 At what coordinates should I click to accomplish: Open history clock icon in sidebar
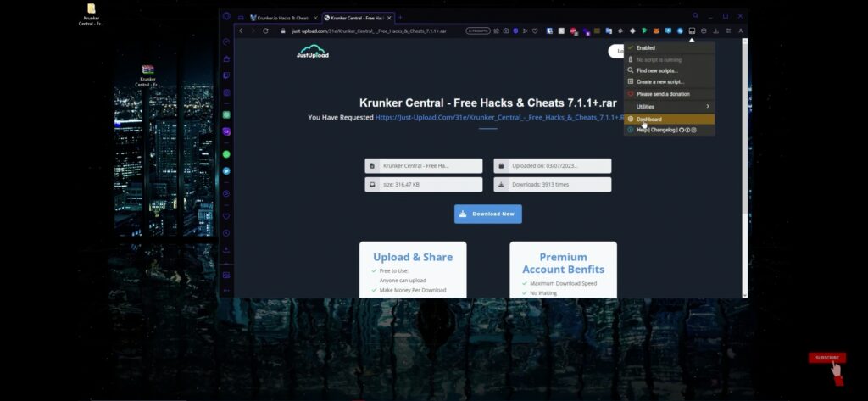coord(226,233)
